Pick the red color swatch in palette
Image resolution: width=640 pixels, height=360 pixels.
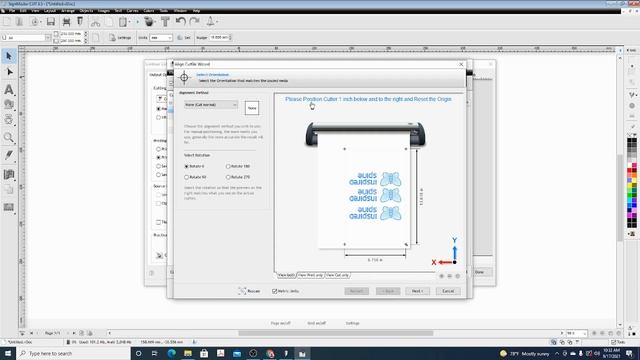(x=629, y=171)
